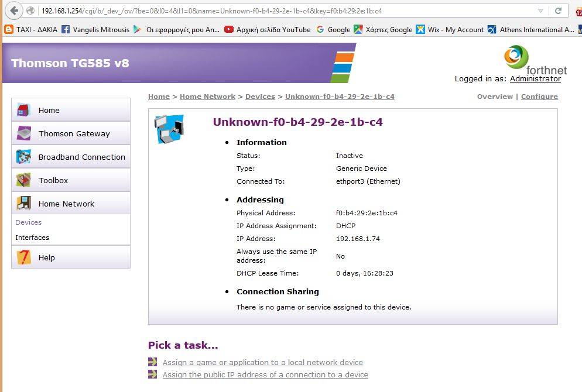The image size is (582, 392).
Task: Open the Google bookmark
Action: 333,30
